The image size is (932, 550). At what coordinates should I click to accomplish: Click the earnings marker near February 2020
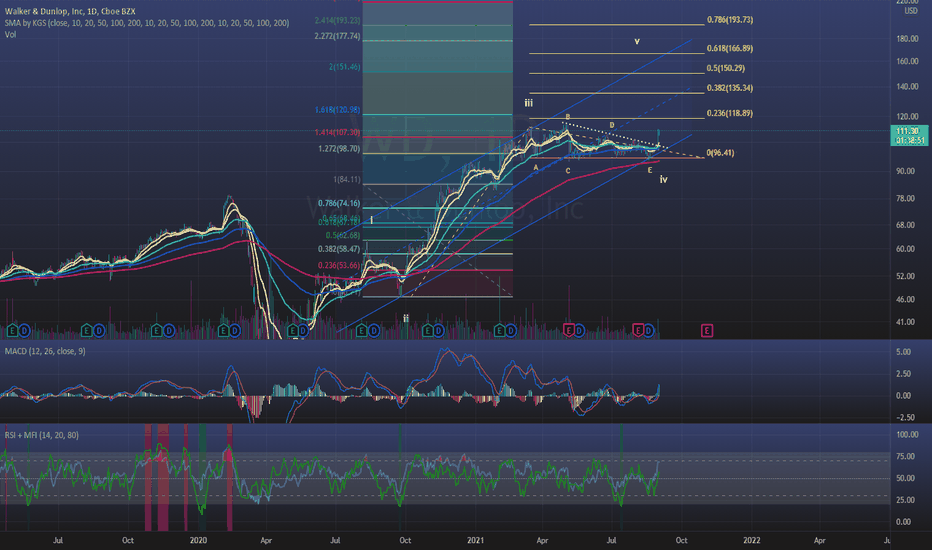coord(223,331)
